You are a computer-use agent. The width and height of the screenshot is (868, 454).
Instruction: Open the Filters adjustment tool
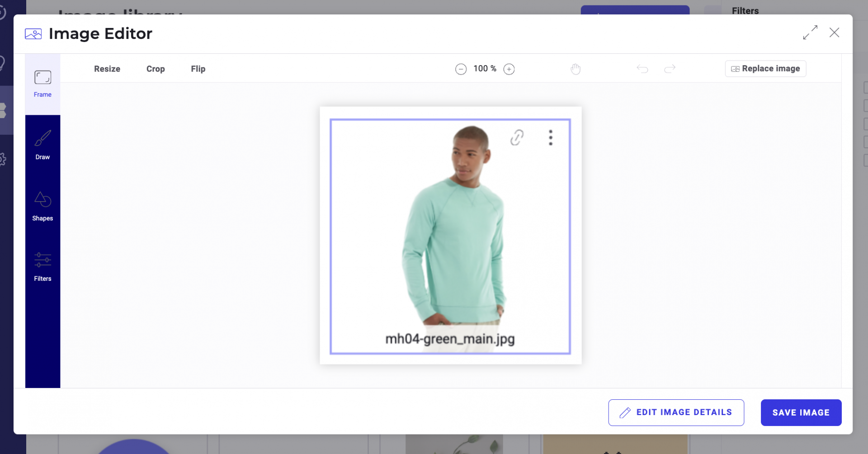point(42,267)
